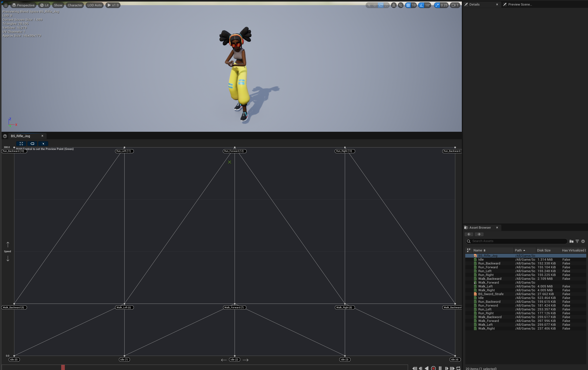The height and width of the screenshot is (370, 588).
Task: Click the coordinate system cube icon
Action: (394, 5)
